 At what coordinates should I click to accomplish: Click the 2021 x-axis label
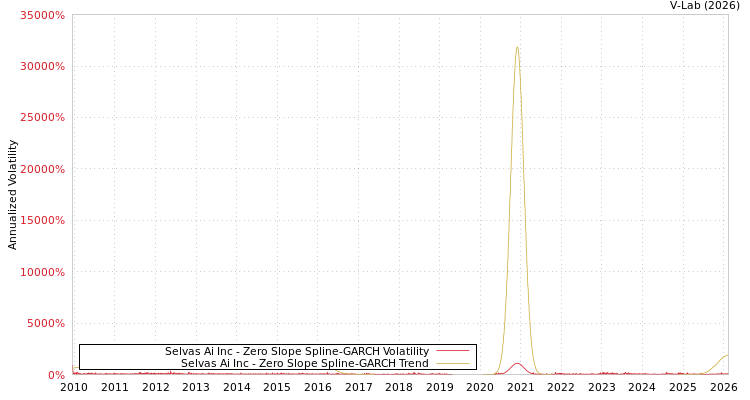pos(521,388)
